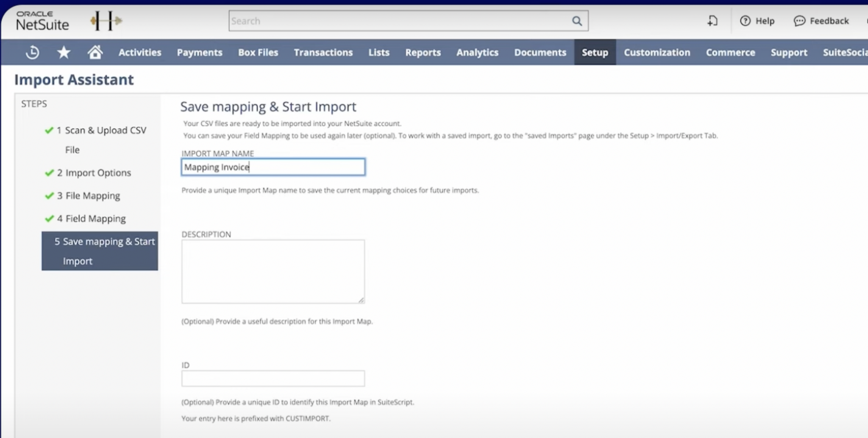The image size is (868, 438).
Task: Select the Scan & Upload CSV File step
Action: (105, 130)
